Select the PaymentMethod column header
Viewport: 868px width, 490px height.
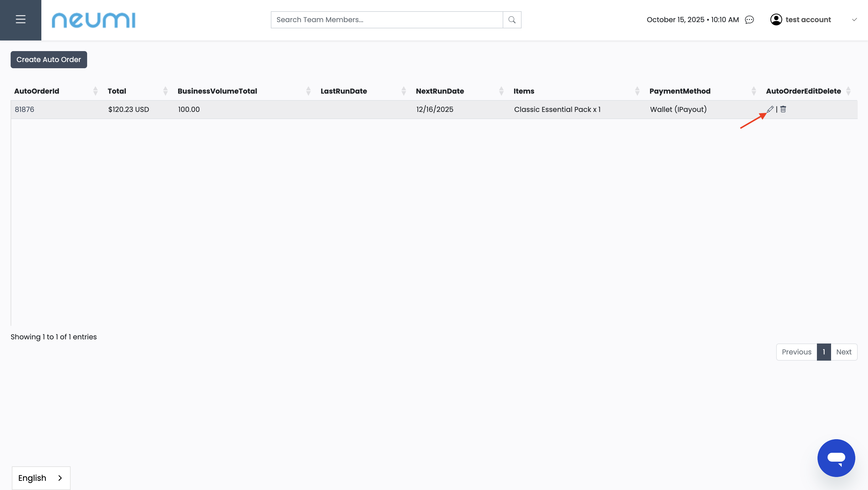click(x=680, y=91)
